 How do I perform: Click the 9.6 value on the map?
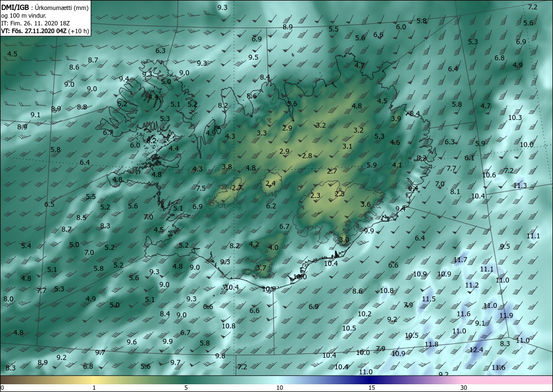click(x=132, y=342)
